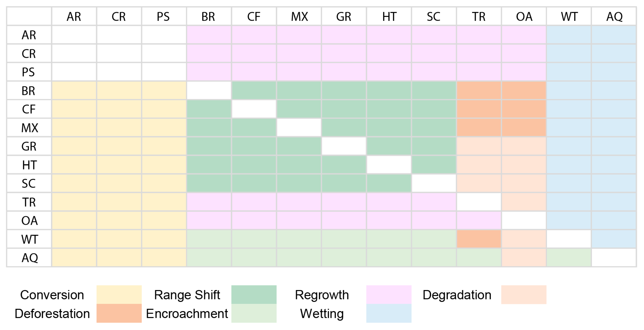Click the Encroachment legend text label
Image resolution: width=644 pixels, height=330 pixels.
coord(187,314)
